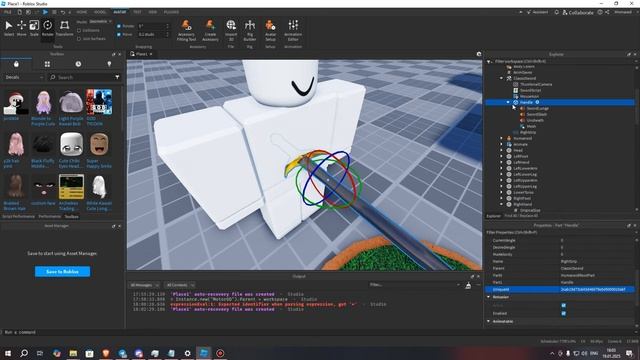Open the Animation Editor
This screenshot has width=640, height=360.
click(293, 30)
